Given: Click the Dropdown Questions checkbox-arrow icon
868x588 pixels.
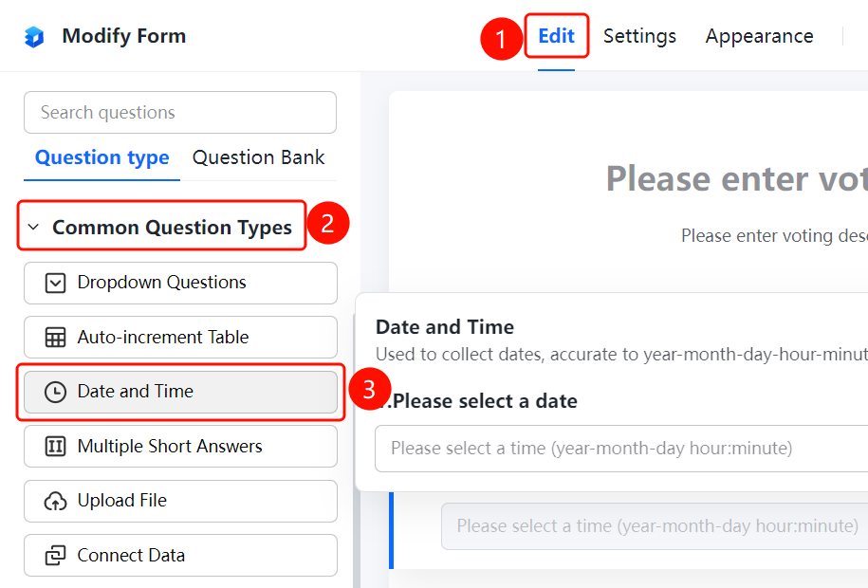Looking at the screenshot, I should coord(55,283).
